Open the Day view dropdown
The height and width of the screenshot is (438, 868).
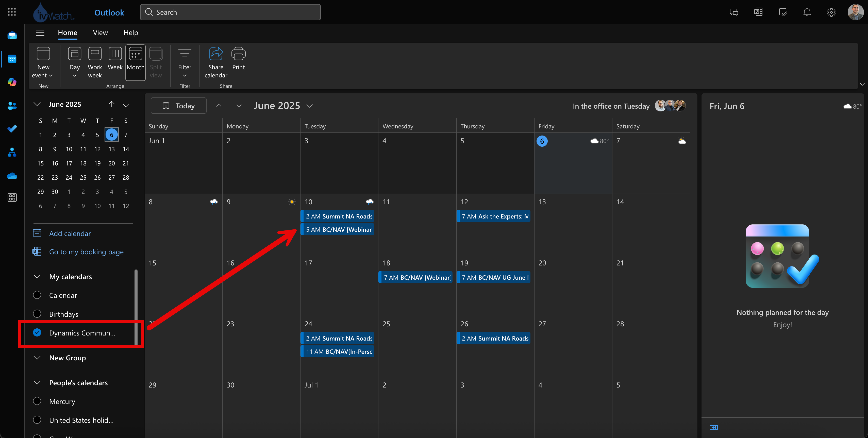pyautogui.click(x=74, y=76)
